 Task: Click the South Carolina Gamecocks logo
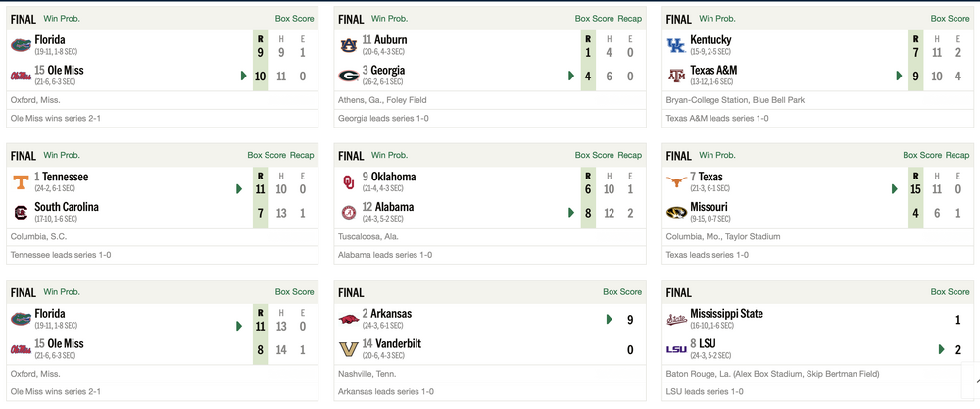click(20, 212)
